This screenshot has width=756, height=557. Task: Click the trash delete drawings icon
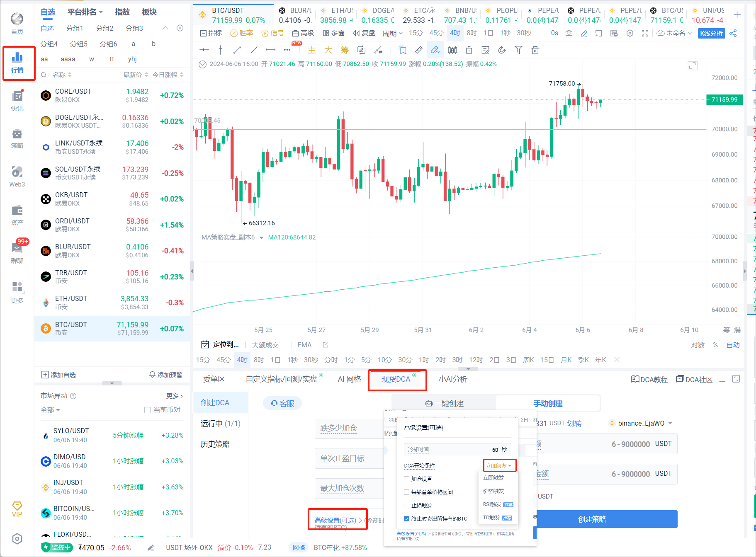[535, 50]
